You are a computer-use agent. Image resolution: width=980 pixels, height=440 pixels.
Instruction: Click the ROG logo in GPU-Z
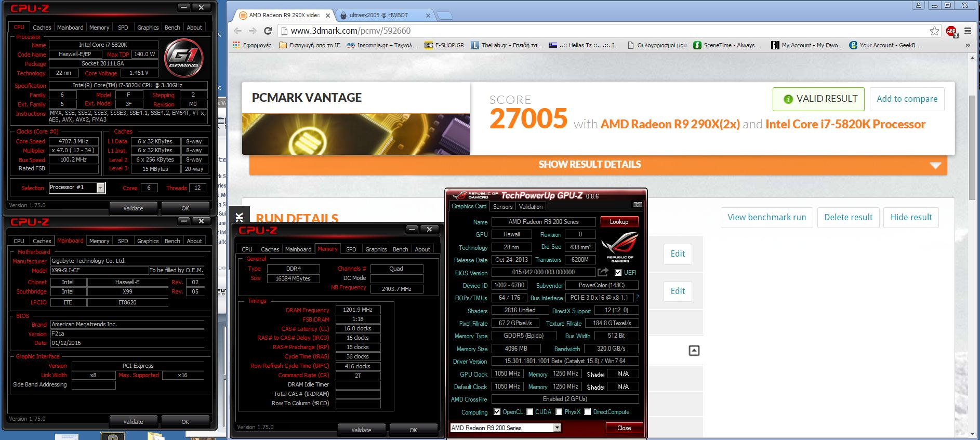click(x=619, y=247)
